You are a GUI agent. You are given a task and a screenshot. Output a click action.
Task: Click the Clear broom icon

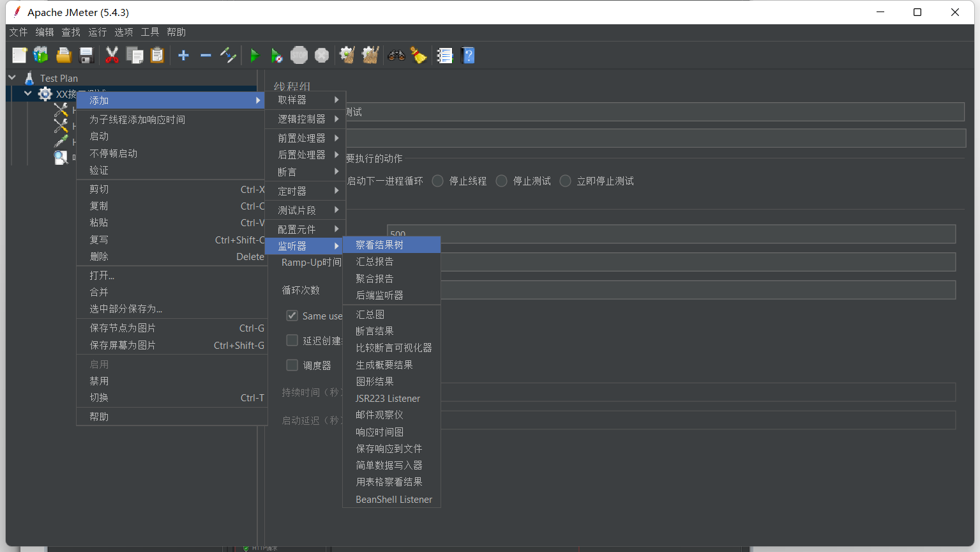point(347,56)
